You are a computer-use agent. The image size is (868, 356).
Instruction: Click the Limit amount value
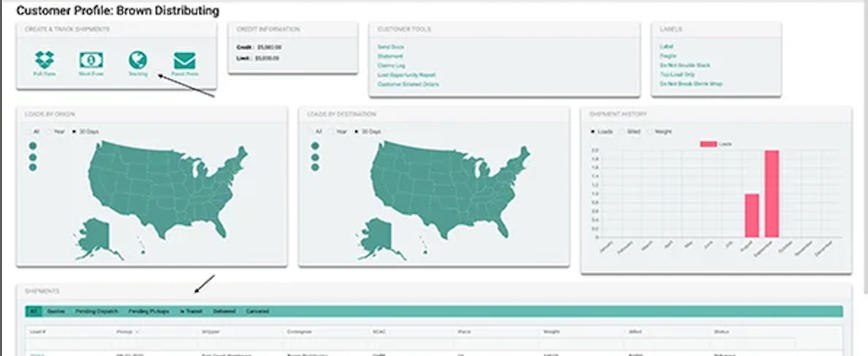[267, 58]
